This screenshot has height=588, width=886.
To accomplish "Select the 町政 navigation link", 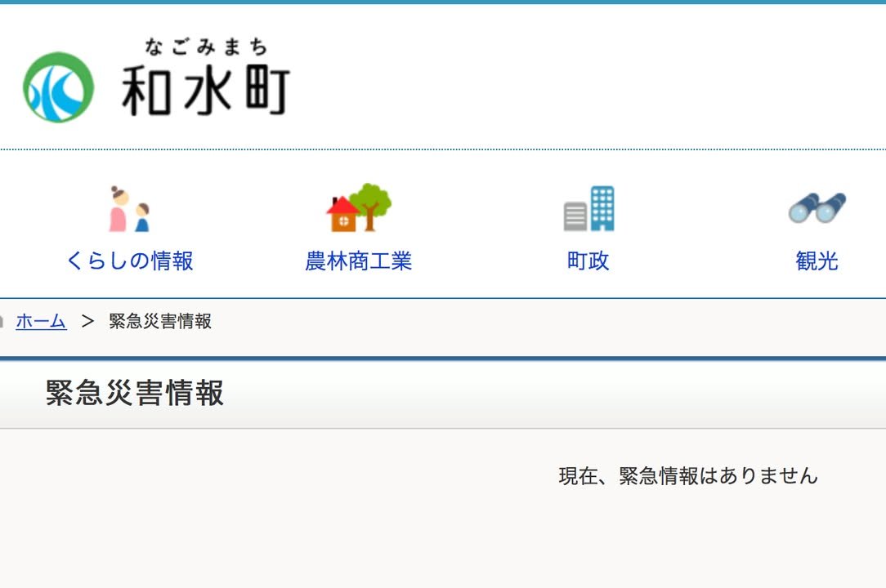I will pos(588,261).
